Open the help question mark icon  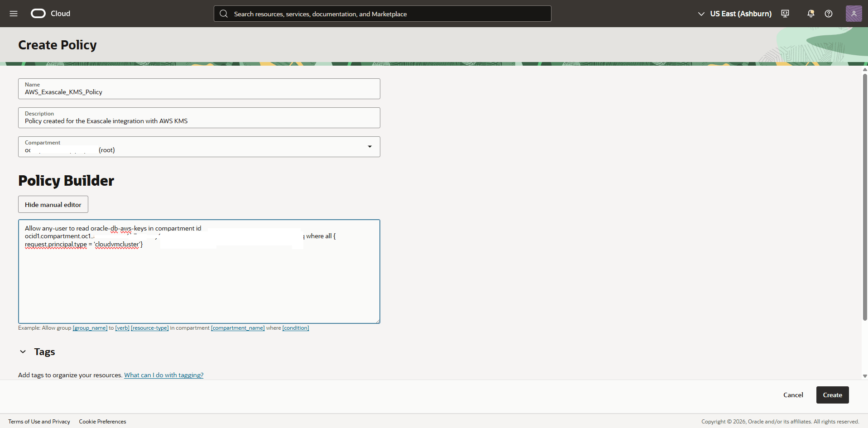[829, 14]
